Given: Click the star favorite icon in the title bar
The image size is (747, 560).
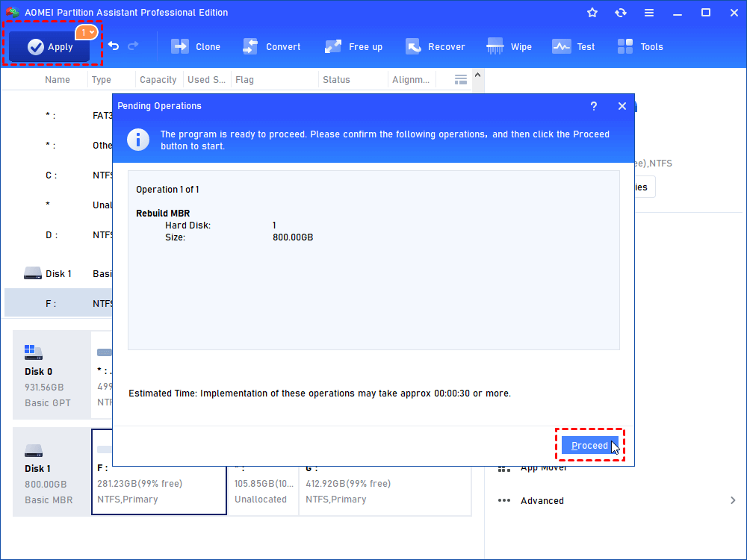Looking at the screenshot, I should coord(592,13).
